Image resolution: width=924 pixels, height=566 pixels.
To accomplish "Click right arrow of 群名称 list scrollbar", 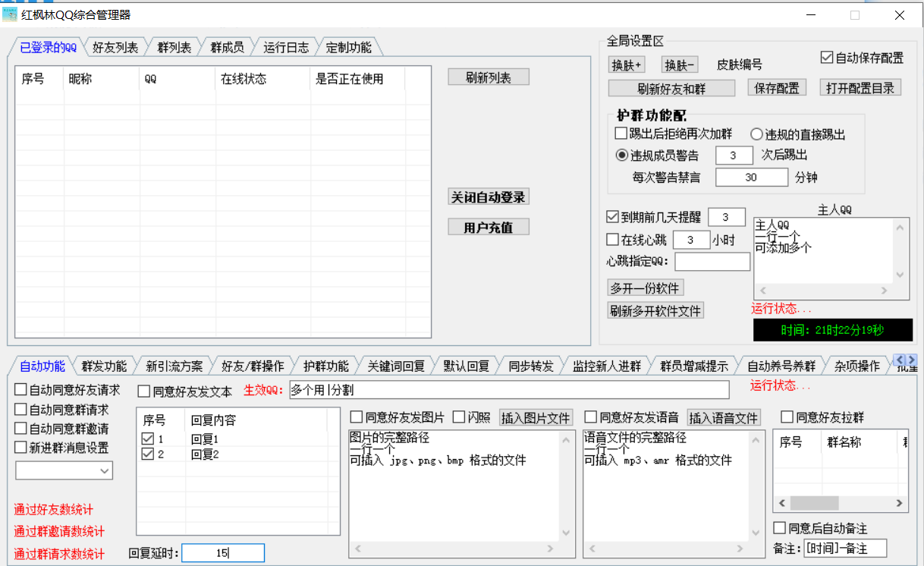I will pos(900,504).
